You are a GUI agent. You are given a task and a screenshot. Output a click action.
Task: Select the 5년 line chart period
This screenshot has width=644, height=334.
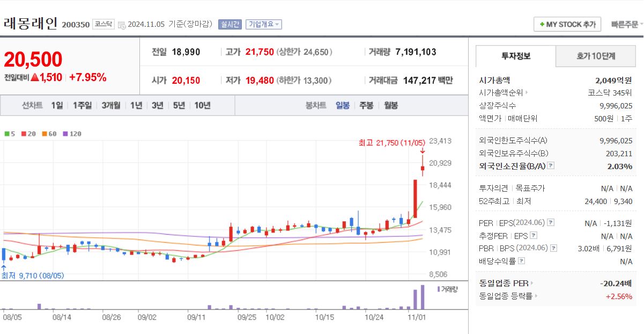pyautogui.click(x=179, y=105)
